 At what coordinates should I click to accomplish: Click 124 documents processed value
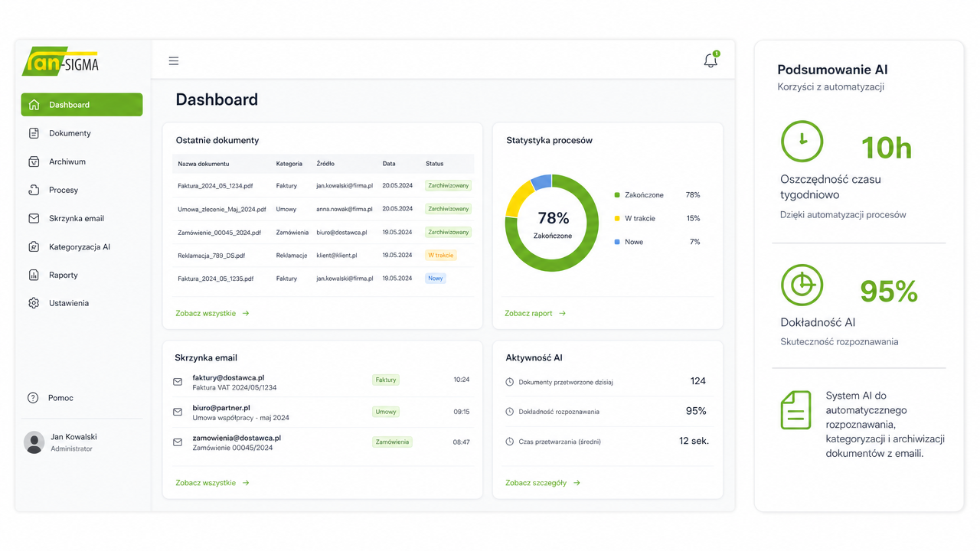tap(697, 381)
